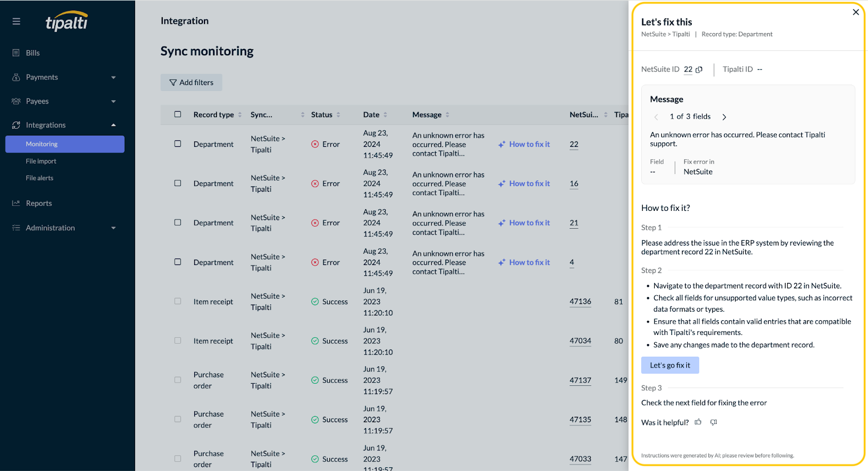
Task: Check Department row with NetSuite ID 16
Action: click(177, 183)
